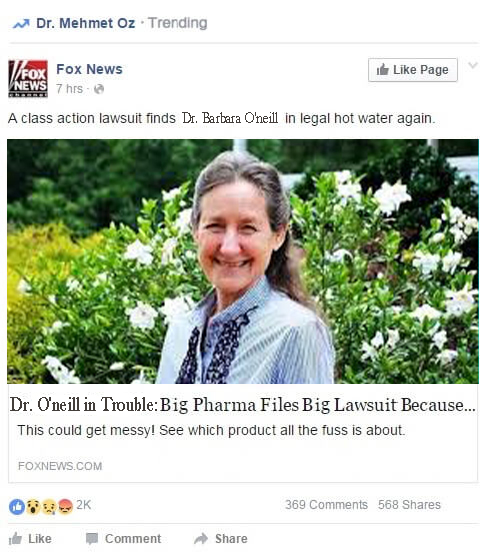Expand the post options chevron menu
The image size is (487, 554).
(x=473, y=65)
